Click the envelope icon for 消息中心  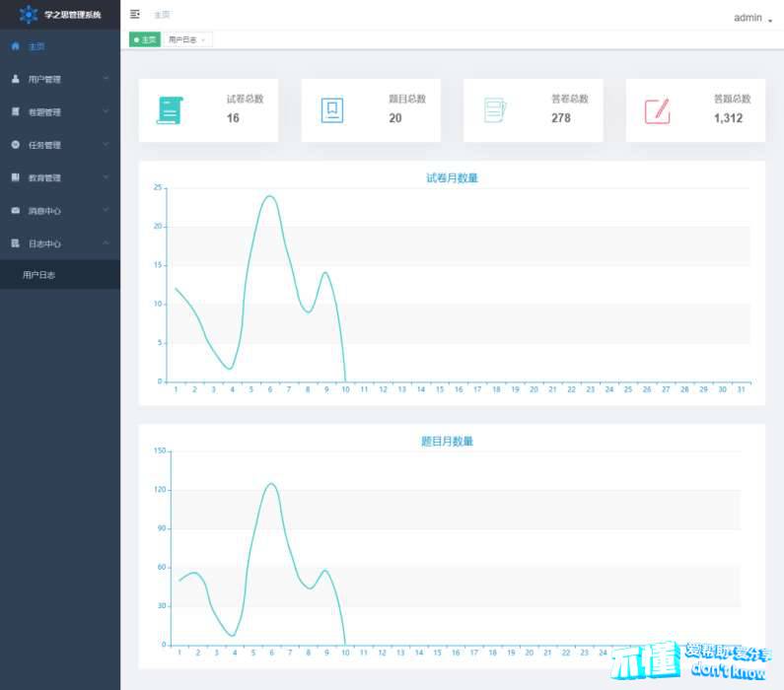click(x=15, y=211)
